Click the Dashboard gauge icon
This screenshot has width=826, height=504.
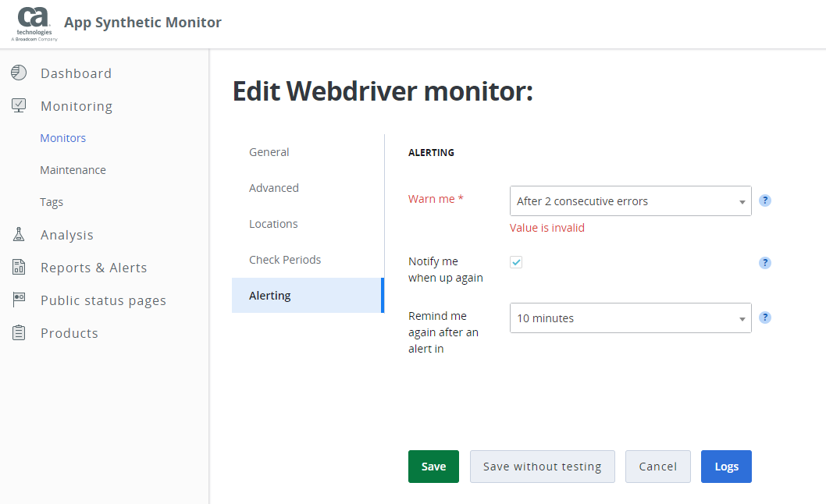19,73
